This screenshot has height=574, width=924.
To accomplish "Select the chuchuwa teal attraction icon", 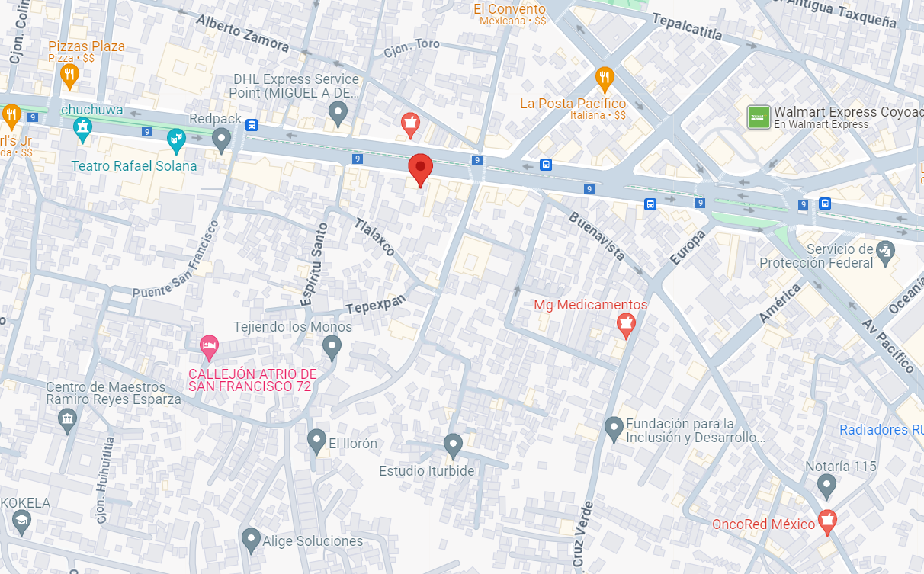I will pos(82,130).
